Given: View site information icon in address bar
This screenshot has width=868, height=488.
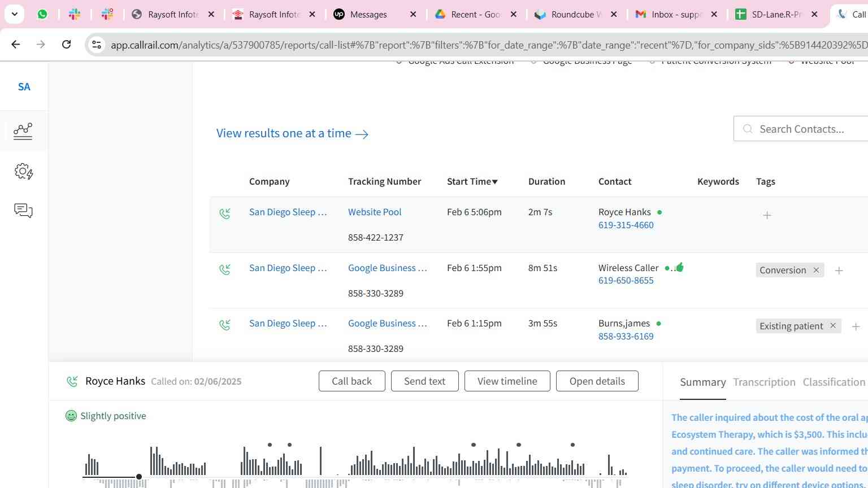Looking at the screenshot, I should 97,45.
